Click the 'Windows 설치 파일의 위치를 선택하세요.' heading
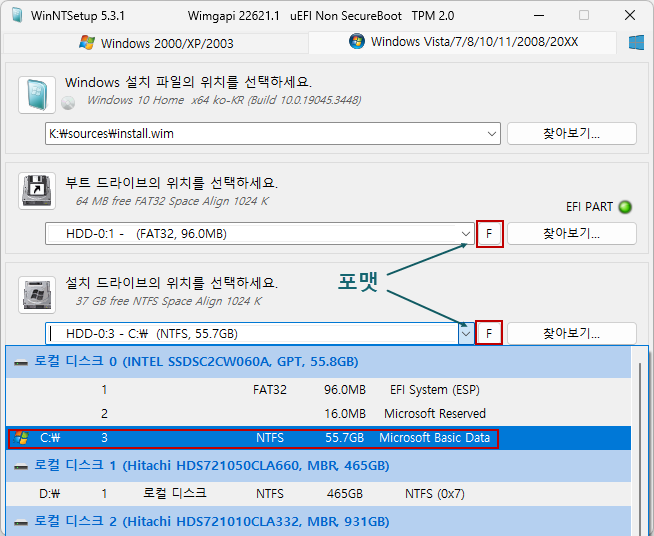This screenshot has width=654, height=536. click(x=188, y=82)
